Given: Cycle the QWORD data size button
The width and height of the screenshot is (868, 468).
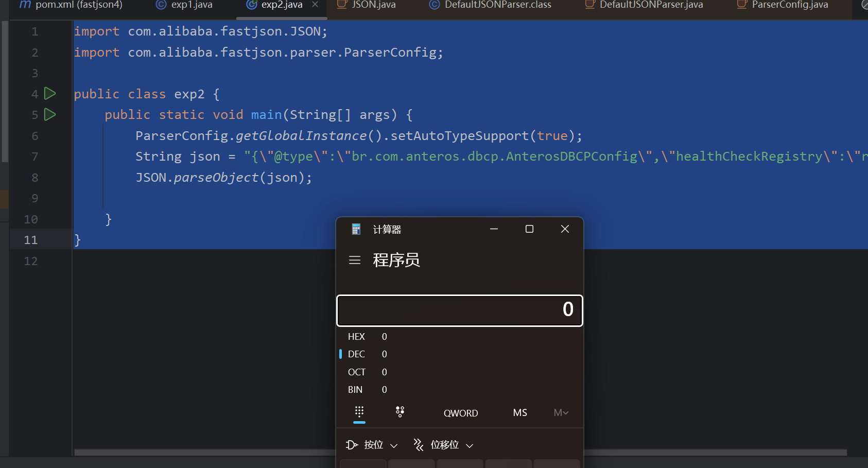Looking at the screenshot, I should coord(461,413).
